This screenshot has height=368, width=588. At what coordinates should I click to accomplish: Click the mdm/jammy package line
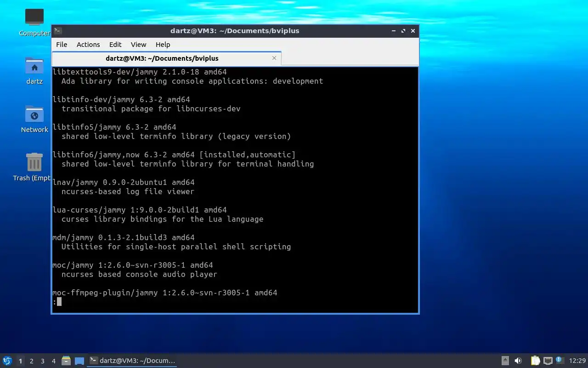point(124,237)
